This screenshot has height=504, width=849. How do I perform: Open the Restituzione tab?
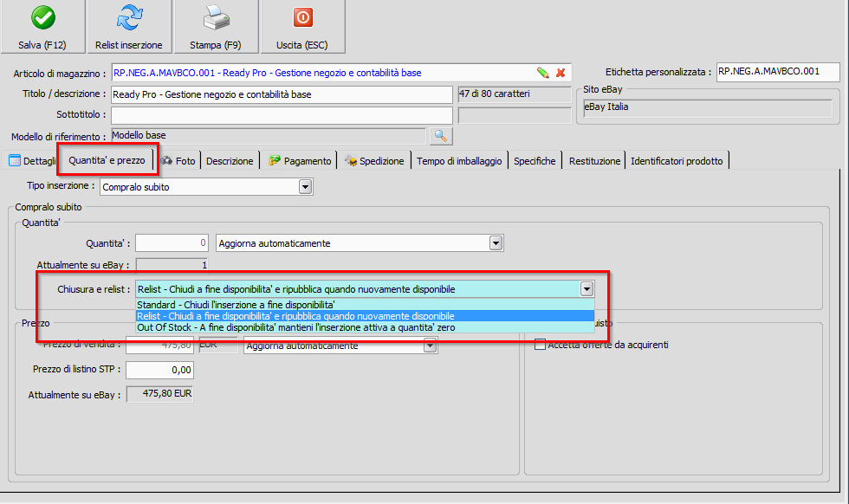594,161
